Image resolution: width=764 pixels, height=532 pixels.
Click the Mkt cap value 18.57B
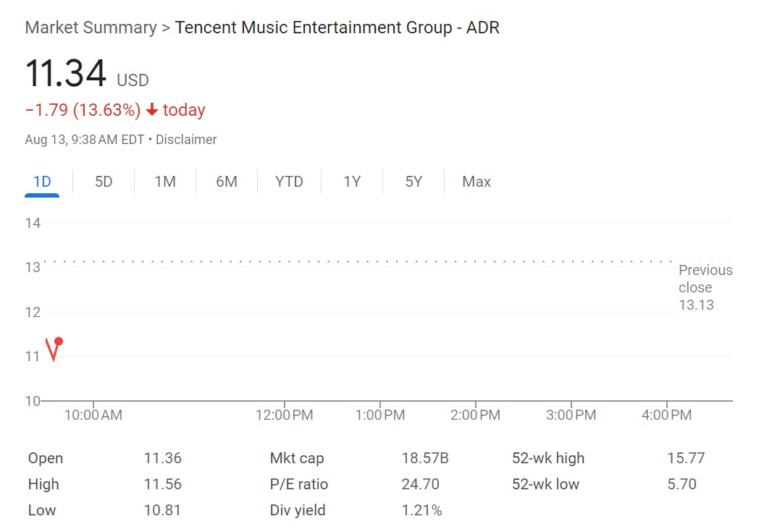(x=425, y=458)
